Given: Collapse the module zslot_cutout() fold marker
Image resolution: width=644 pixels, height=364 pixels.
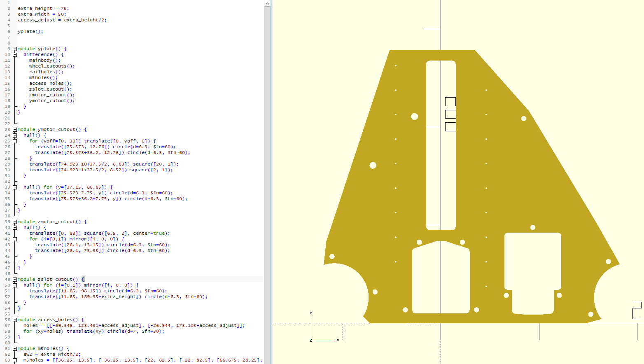Looking at the screenshot, I should pyautogui.click(x=15, y=279).
